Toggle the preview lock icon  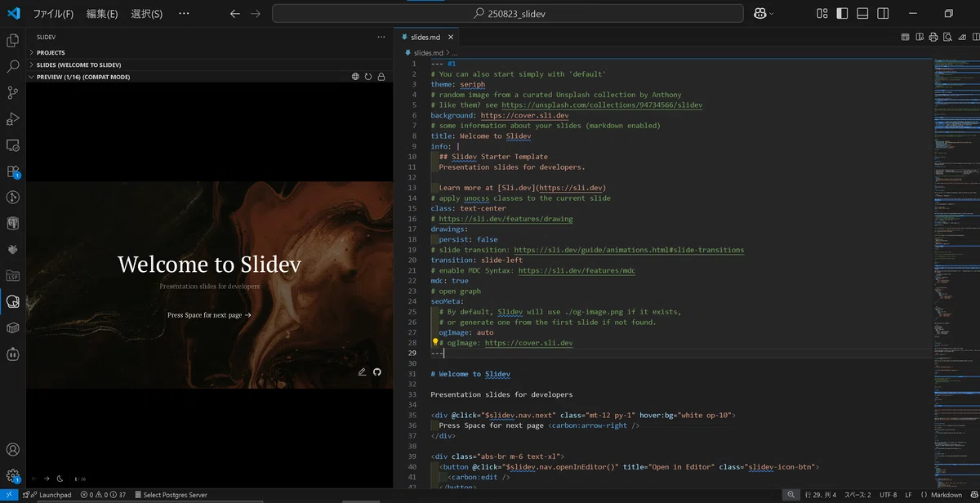[381, 77]
